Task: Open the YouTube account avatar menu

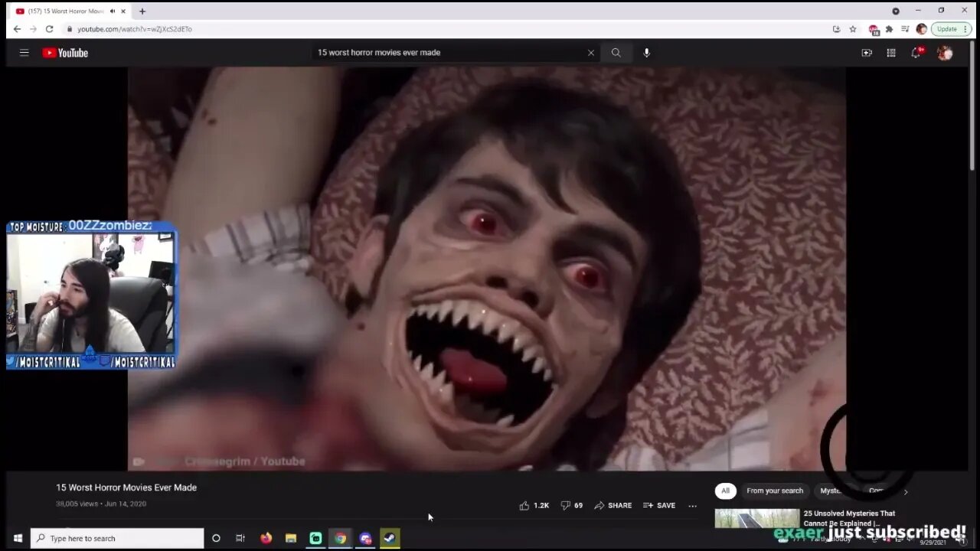Action: point(945,53)
